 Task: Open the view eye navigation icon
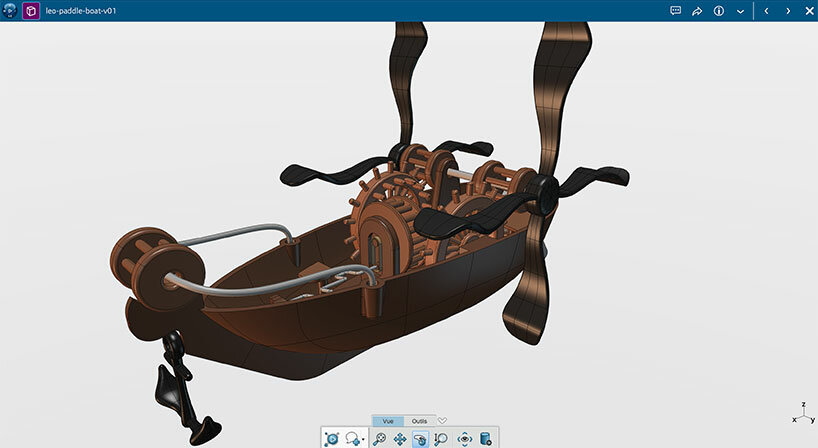tap(464, 438)
